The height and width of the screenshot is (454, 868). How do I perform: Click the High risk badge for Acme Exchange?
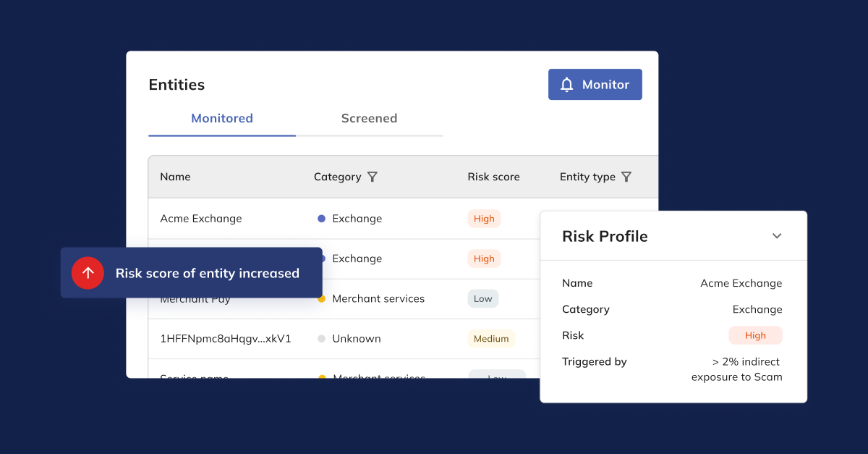484,219
